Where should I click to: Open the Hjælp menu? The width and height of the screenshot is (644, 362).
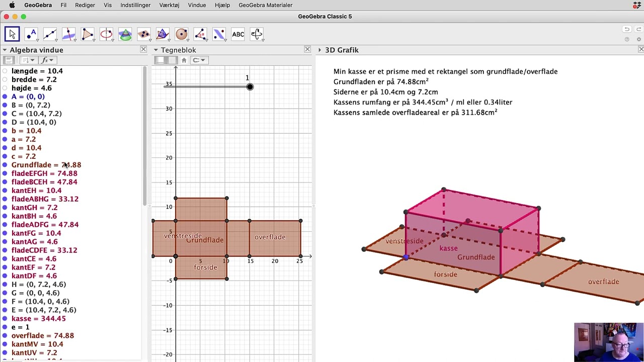[x=222, y=5]
